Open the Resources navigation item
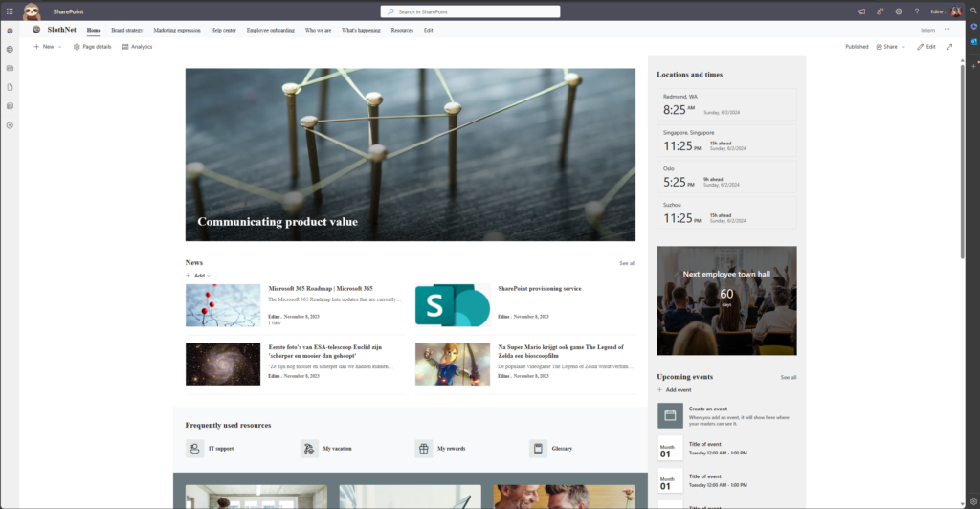Viewport: 980px width, 509px height. [402, 30]
